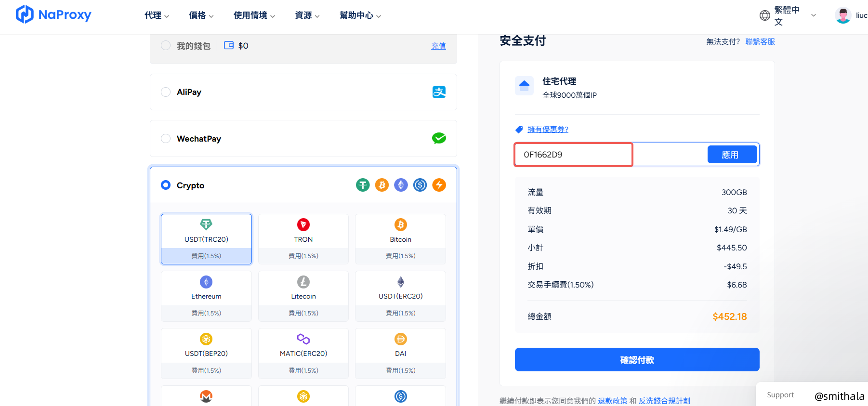
Task: Click the orange lightning icon in Crypto header
Action: 439,185
